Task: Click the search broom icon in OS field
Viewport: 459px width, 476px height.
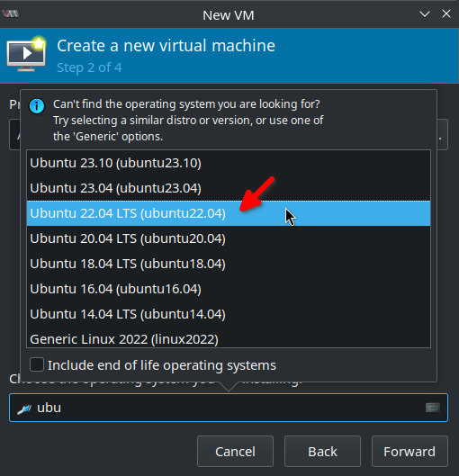Action: 24,409
